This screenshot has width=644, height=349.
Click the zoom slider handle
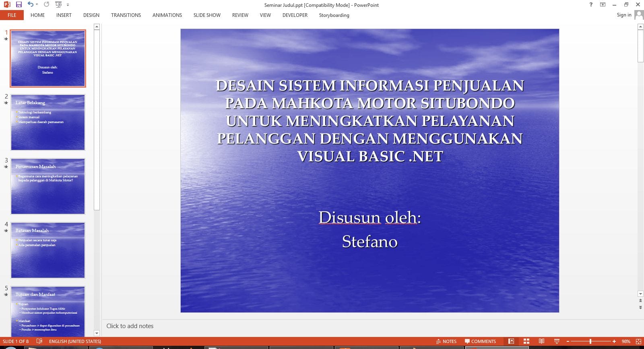tap(590, 341)
